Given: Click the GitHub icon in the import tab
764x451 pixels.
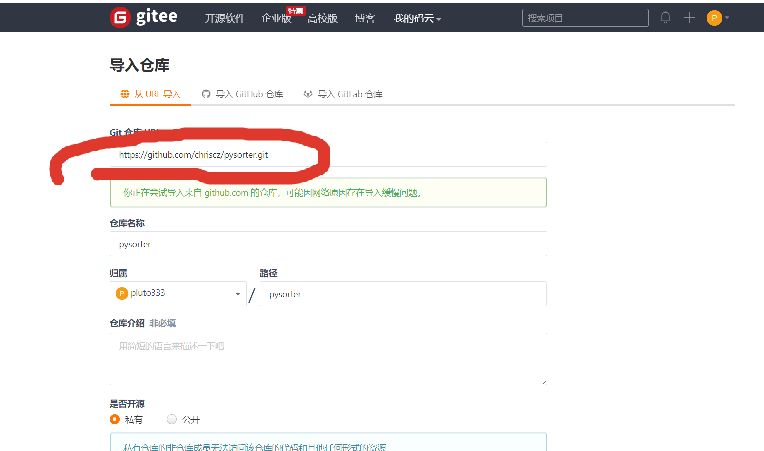Looking at the screenshot, I should [206, 94].
